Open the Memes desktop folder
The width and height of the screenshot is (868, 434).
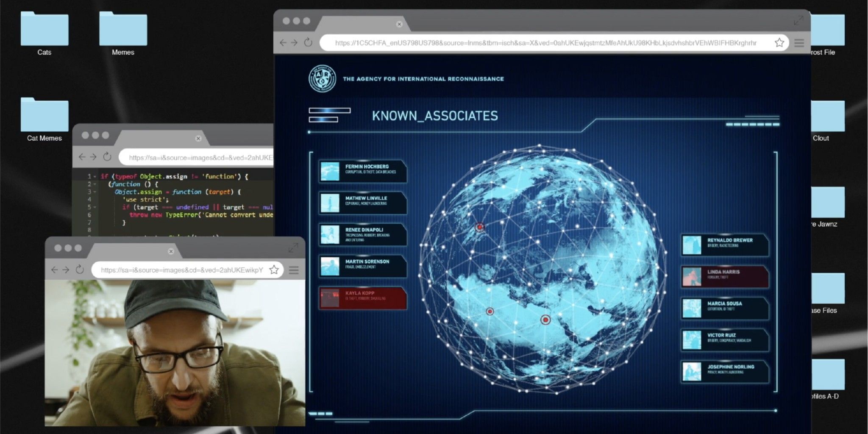point(123,30)
